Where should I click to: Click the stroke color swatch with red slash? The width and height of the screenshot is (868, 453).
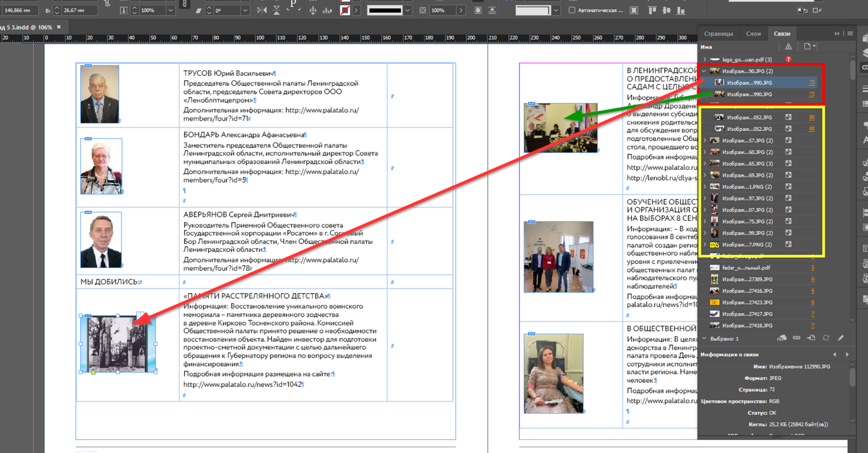[345, 10]
